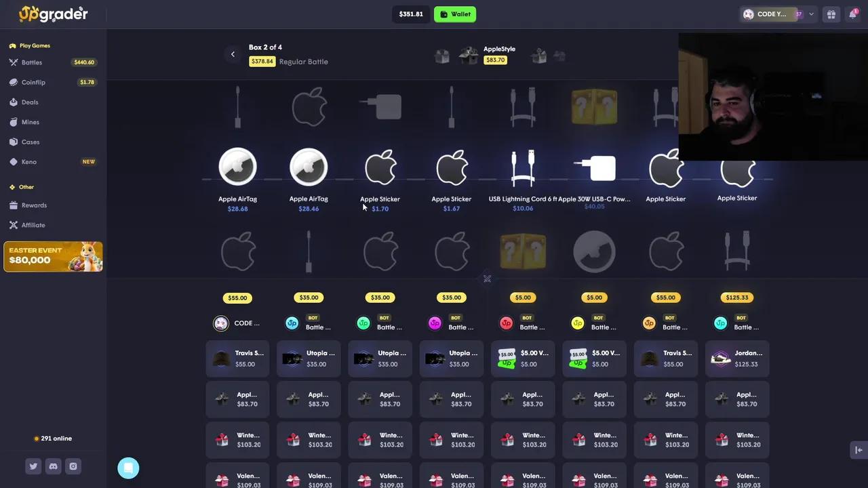Open the gift rewards icon in header
This screenshot has width=868, height=488.
(831, 14)
